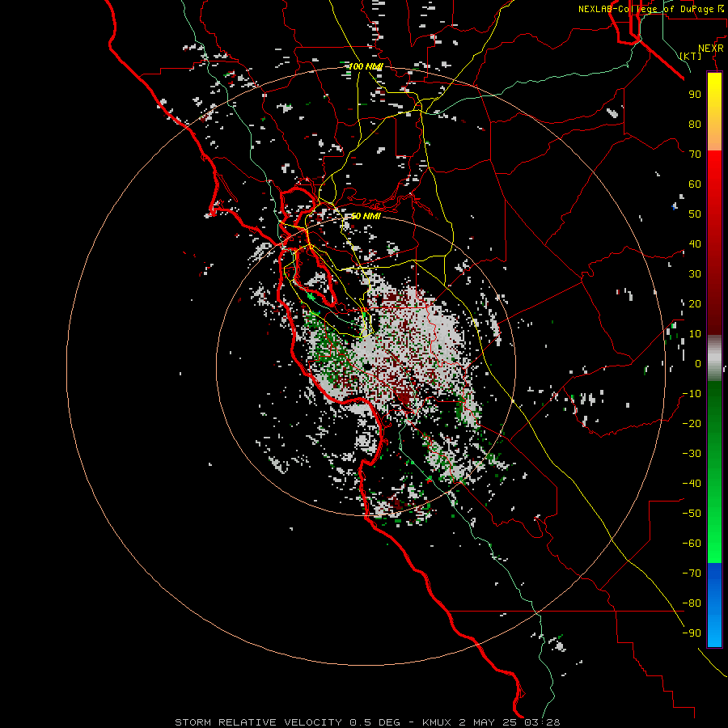Click the 80 value on velocity scale

pos(695,124)
